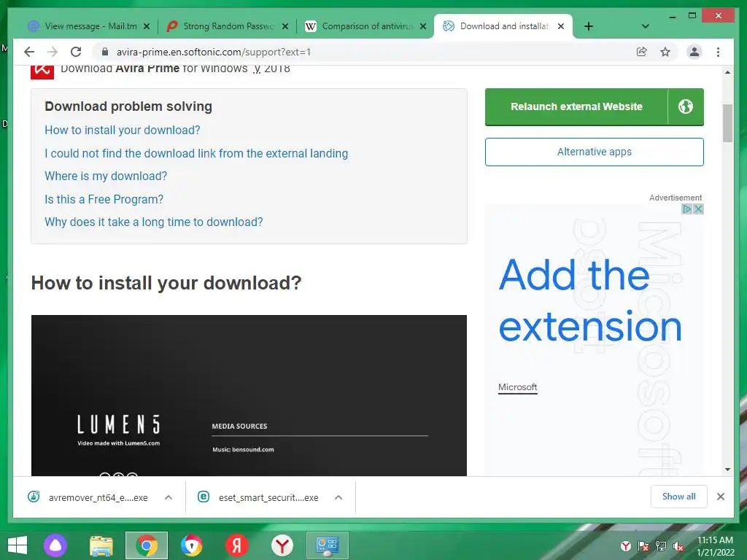Open 'Where is my download?' link
Image resolution: width=747 pixels, height=560 pixels.
[x=106, y=176]
